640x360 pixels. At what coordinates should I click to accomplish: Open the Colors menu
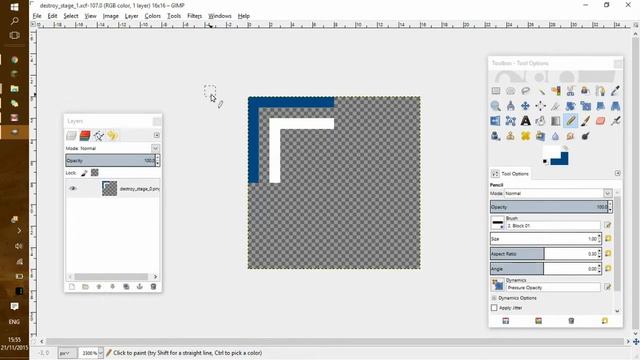(153, 16)
